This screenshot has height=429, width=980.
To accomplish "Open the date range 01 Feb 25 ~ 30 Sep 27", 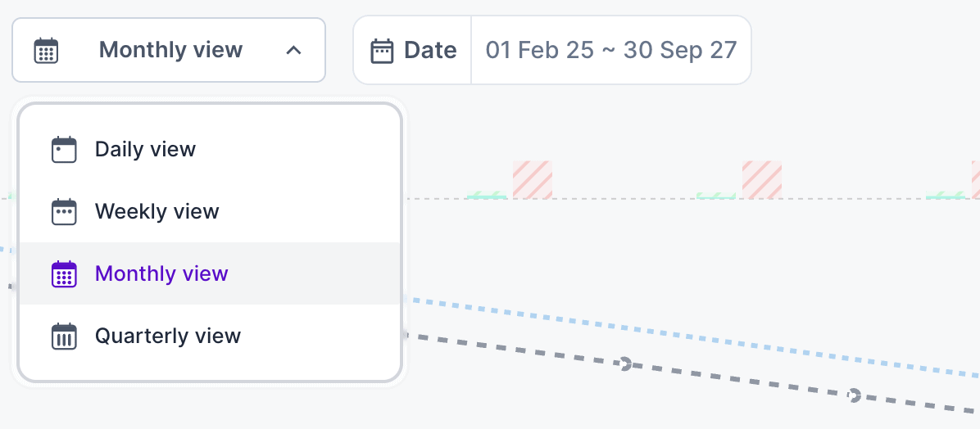I will [x=611, y=50].
